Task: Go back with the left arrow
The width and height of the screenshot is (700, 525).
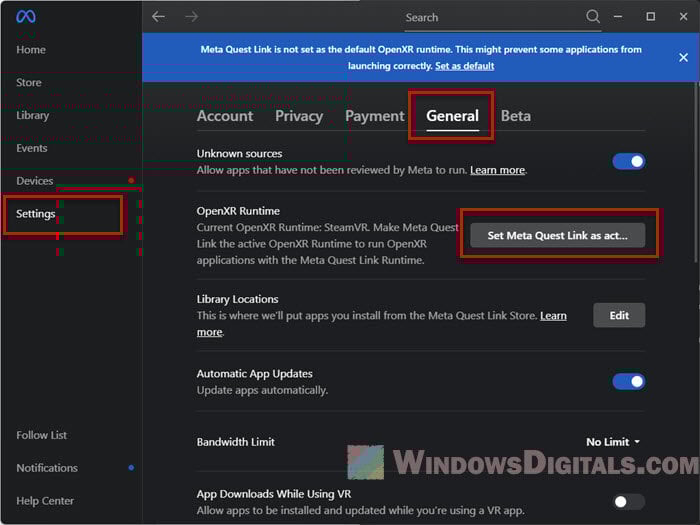Action: (158, 17)
